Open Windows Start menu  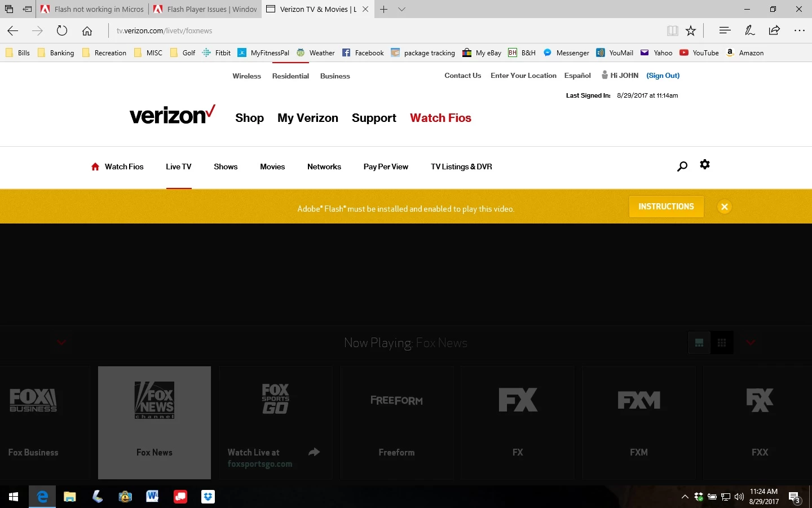pyautogui.click(x=14, y=497)
